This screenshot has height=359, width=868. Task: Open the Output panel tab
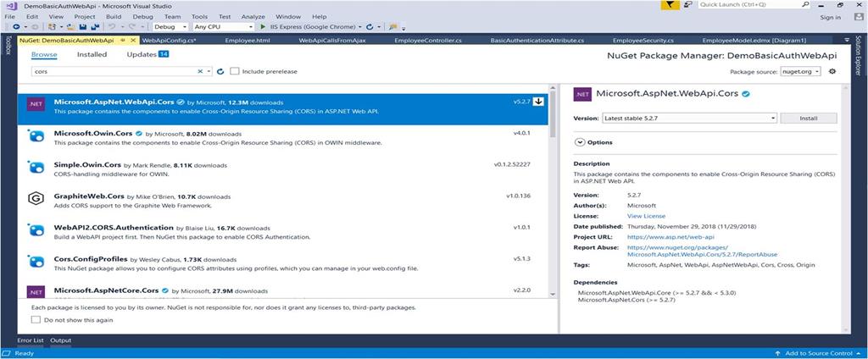61,340
